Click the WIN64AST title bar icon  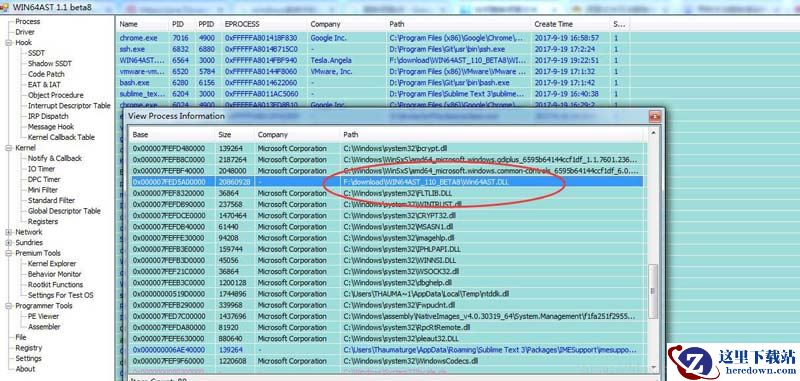(5, 7)
